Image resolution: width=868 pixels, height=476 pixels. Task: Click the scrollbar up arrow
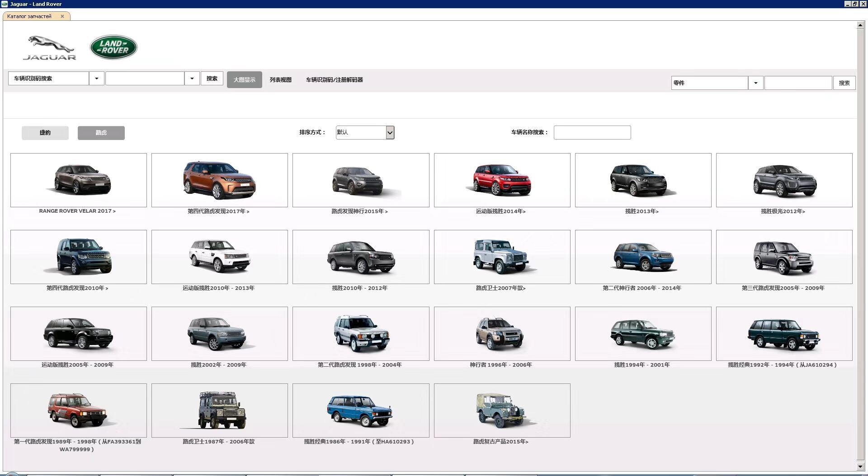[861, 25]
